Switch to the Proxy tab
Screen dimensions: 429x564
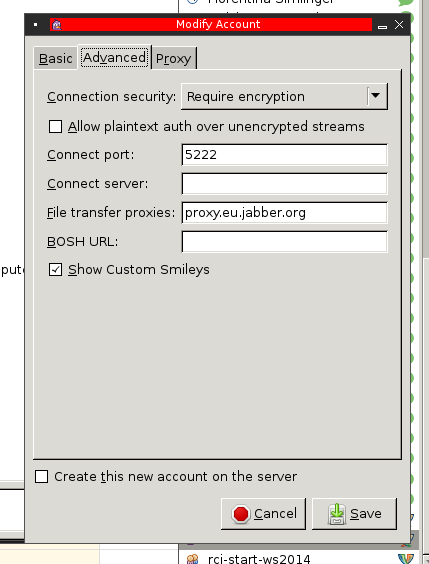174,58
